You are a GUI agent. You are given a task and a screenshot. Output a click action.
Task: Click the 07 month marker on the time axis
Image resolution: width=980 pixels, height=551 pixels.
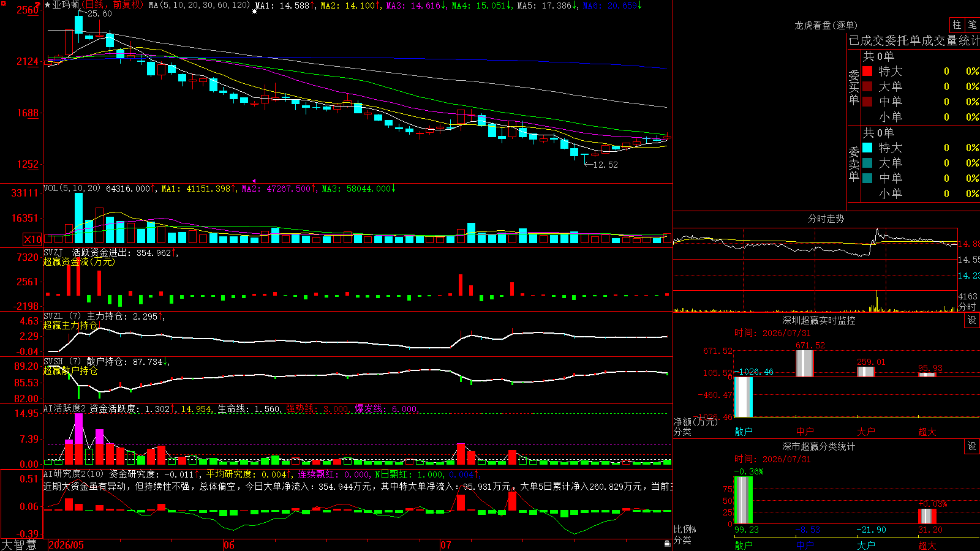point(446,545)
